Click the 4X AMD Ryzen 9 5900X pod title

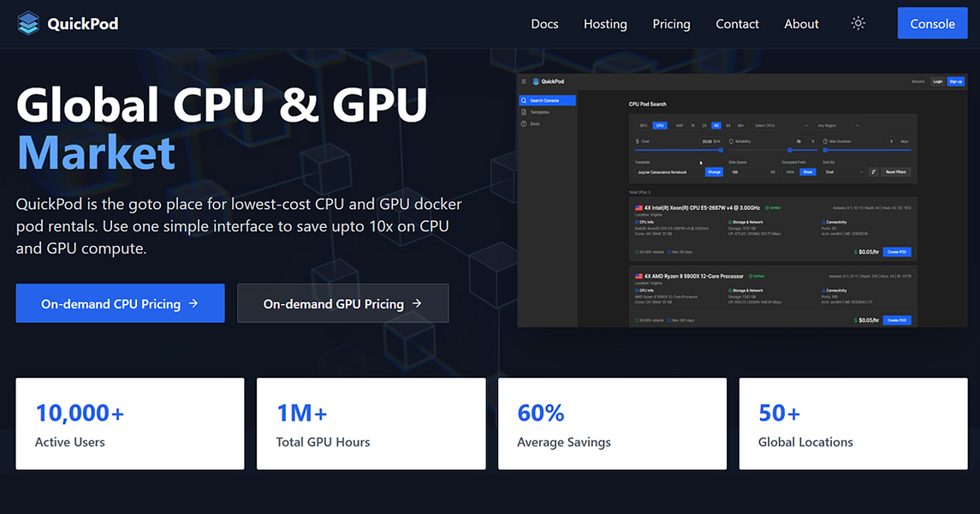point(694,276)
